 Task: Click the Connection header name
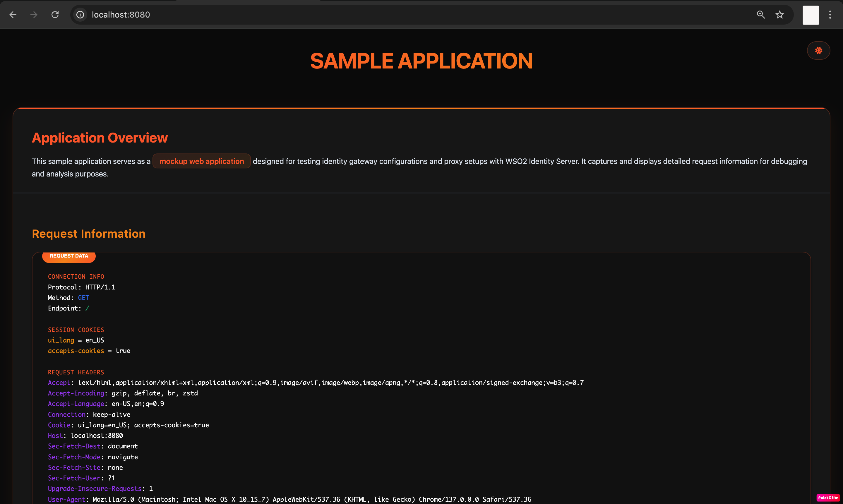(x=66, y=415)
